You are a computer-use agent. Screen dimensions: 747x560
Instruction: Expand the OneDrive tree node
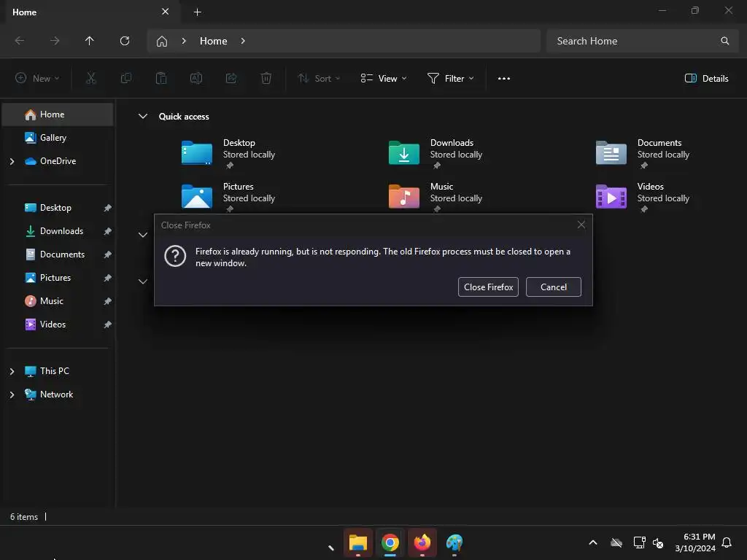12,161
